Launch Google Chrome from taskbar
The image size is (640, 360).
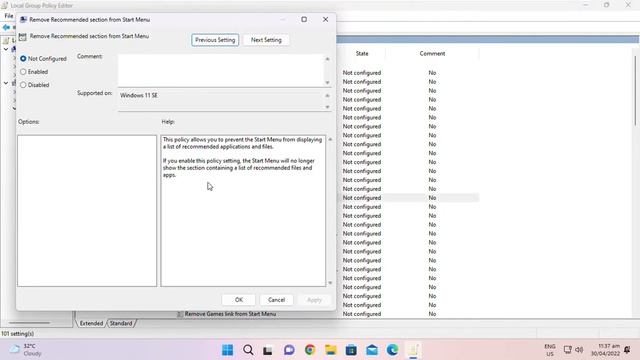pyautogui.click(x=310, y=350)
